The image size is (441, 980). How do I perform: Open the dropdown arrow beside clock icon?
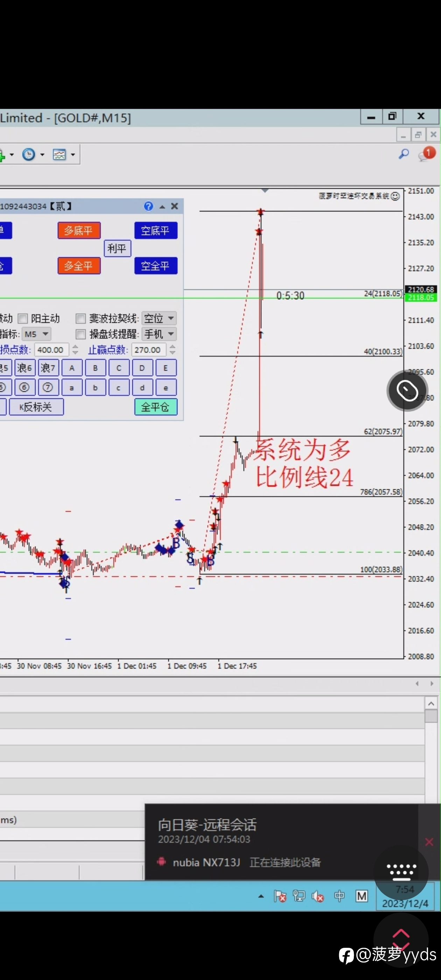[x=42, y=155]
